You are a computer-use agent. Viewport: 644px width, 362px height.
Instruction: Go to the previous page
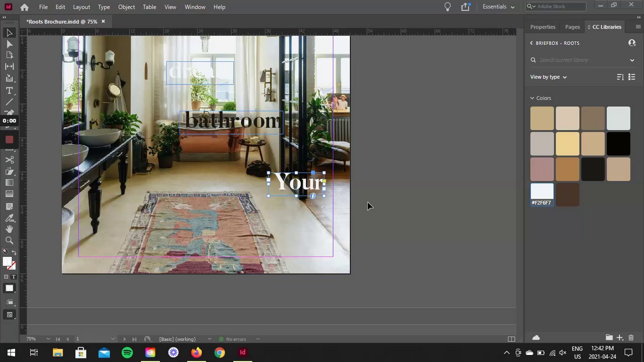(67, 339)
